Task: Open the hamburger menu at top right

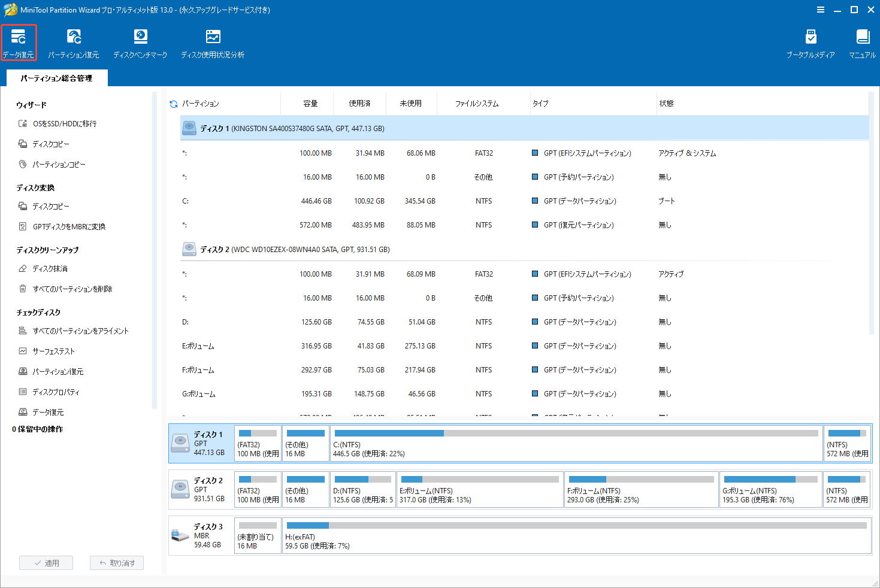Action: coord(820,10)
